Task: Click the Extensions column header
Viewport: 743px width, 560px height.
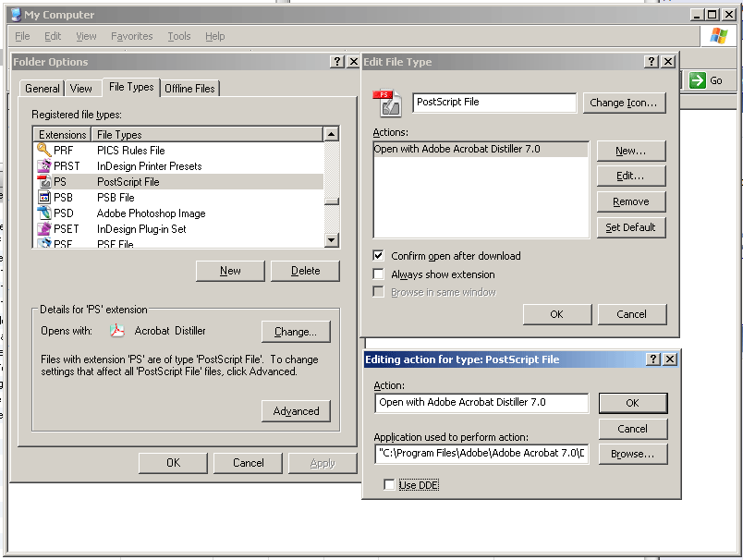Action: coord(62,135)
